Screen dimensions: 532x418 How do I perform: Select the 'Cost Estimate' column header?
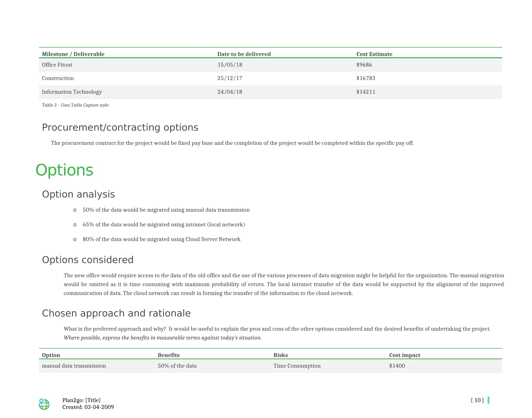(x=374, y=54)
